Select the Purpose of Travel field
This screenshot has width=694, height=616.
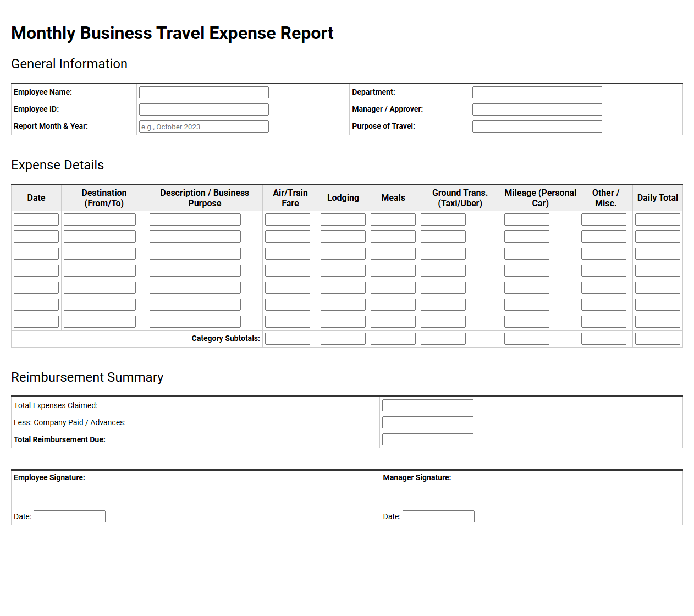[x=537, y=127]
